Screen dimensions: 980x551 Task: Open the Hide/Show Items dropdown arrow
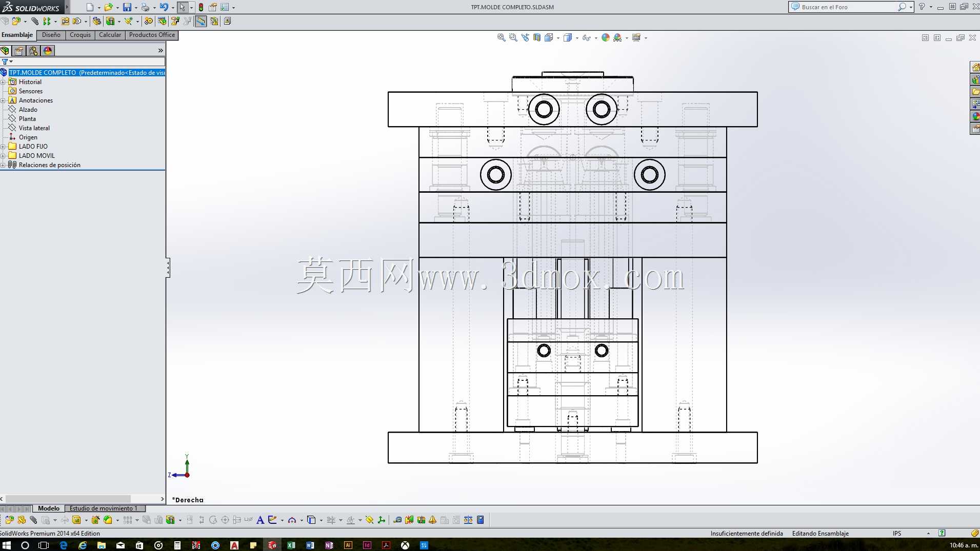click(x=596, y=38)
